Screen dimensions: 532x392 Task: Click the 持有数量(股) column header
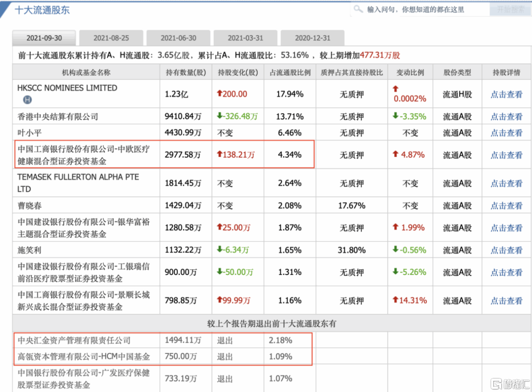[x=186, y=72]
